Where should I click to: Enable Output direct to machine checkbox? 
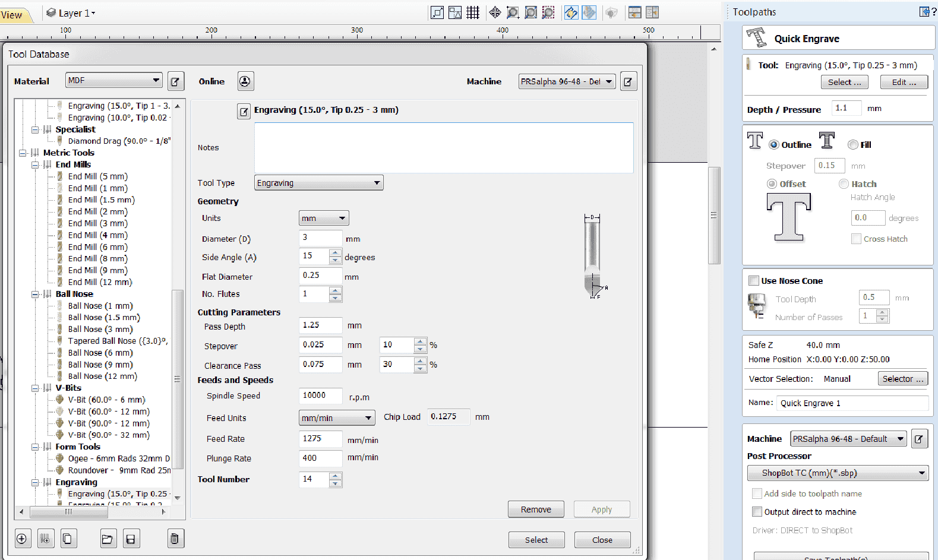[757, 512]
